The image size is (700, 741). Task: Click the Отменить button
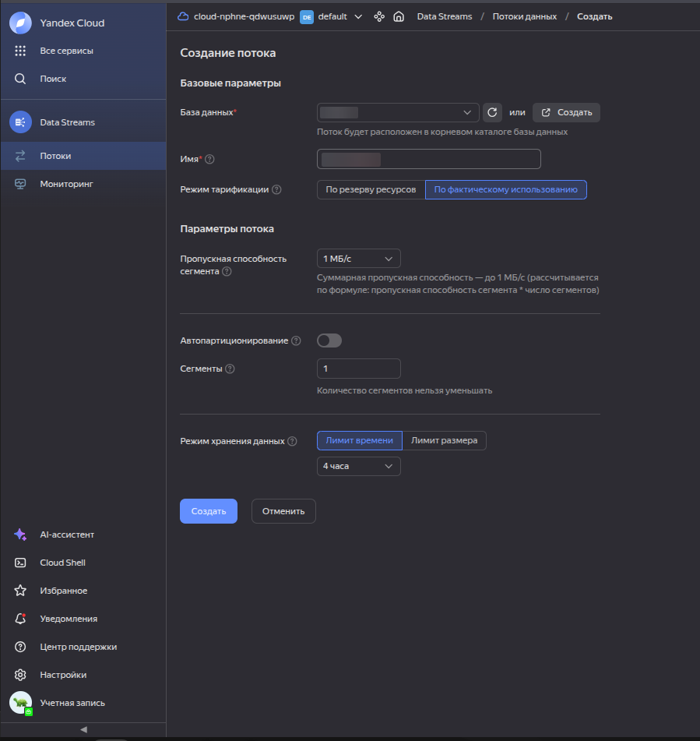click(283, 511)
